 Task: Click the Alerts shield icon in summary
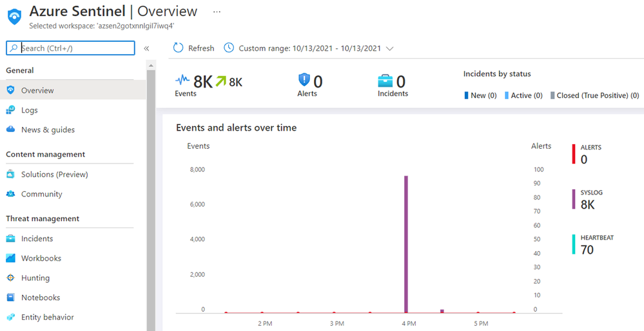click(x=304, y=80)
